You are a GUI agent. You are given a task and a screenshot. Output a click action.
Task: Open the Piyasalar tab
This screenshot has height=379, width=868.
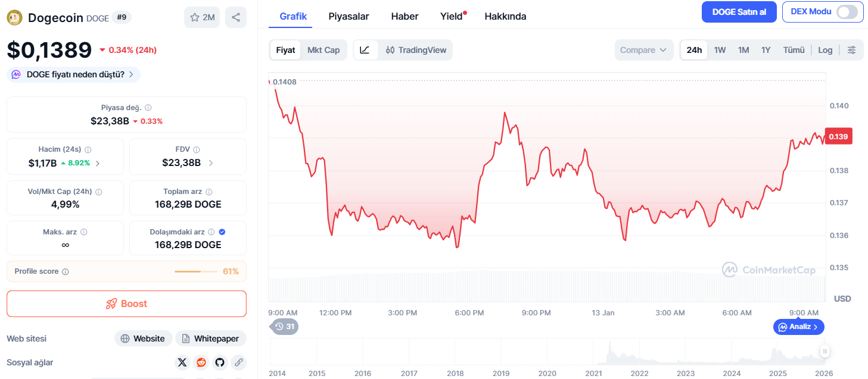(349, 16)
